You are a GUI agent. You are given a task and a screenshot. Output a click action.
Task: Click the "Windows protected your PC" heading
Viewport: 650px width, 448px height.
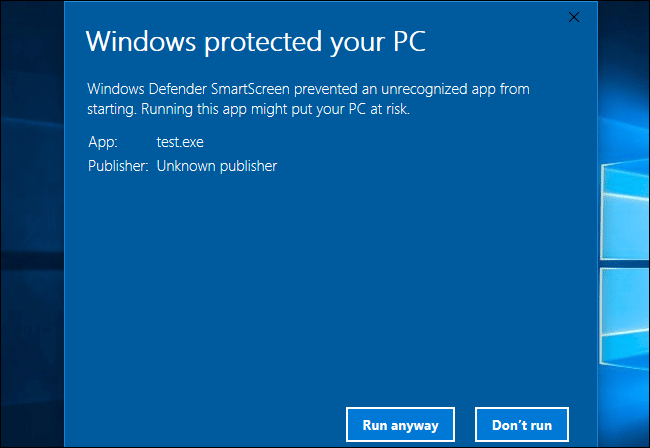tap(255, 42)
